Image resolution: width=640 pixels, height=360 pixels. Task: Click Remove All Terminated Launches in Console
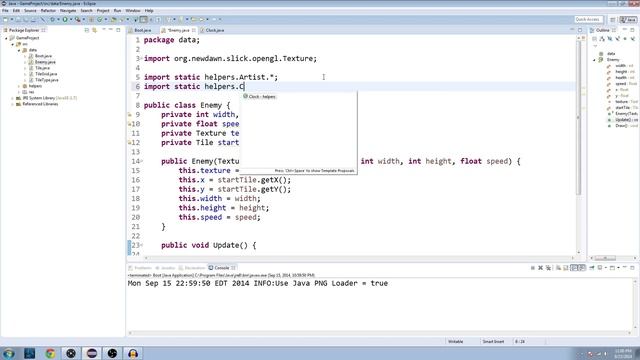[x=548, y=268]
